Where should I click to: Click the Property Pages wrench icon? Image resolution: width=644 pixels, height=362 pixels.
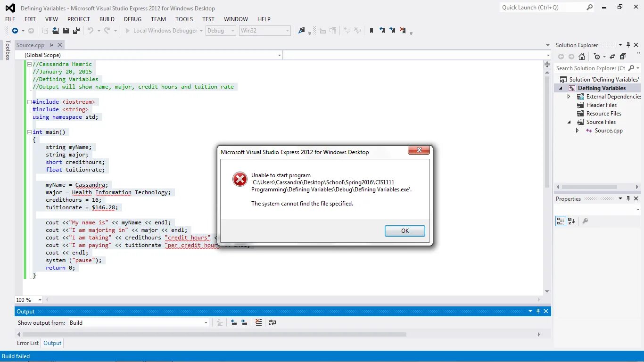[x=585, y=221]
